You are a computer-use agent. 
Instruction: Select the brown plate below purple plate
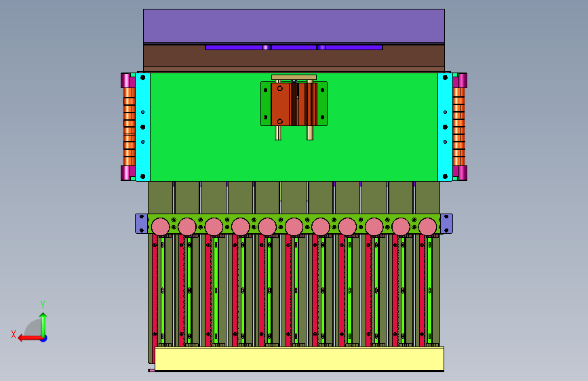pyautogui.click(x=294, y=58)
